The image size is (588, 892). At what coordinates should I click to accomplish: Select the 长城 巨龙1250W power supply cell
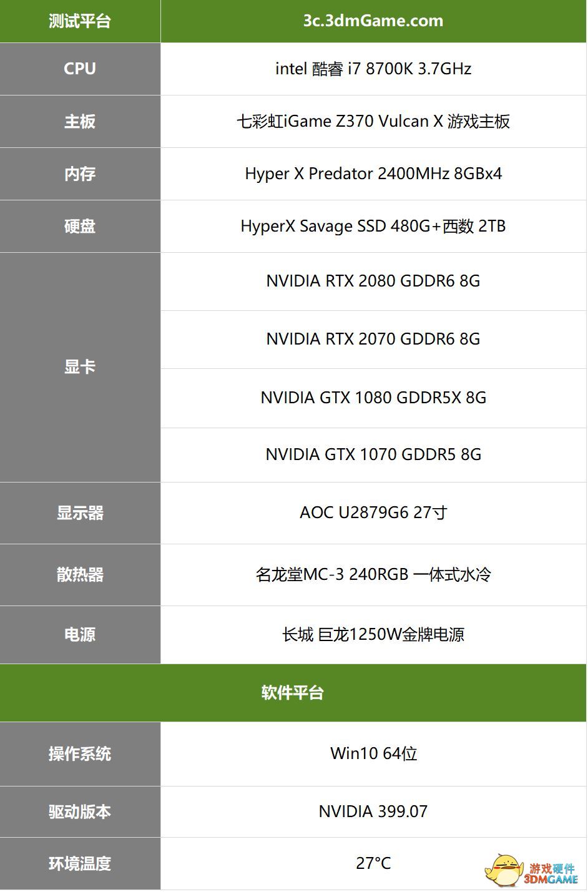373,635
